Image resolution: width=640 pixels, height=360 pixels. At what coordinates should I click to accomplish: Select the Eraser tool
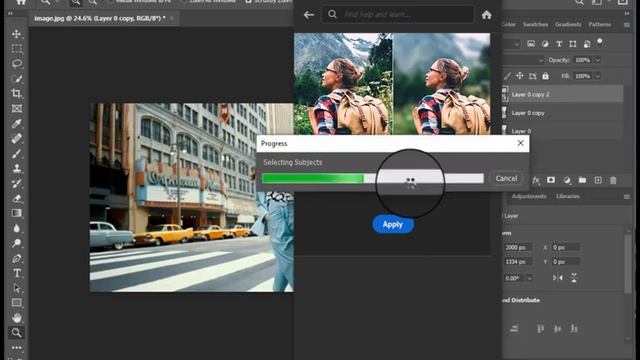coord(17,198)
